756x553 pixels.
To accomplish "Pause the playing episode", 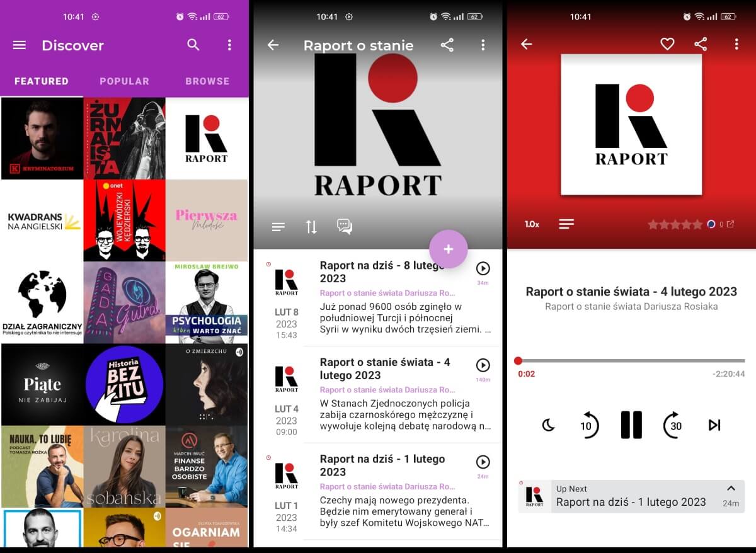I will pos(631,425).
